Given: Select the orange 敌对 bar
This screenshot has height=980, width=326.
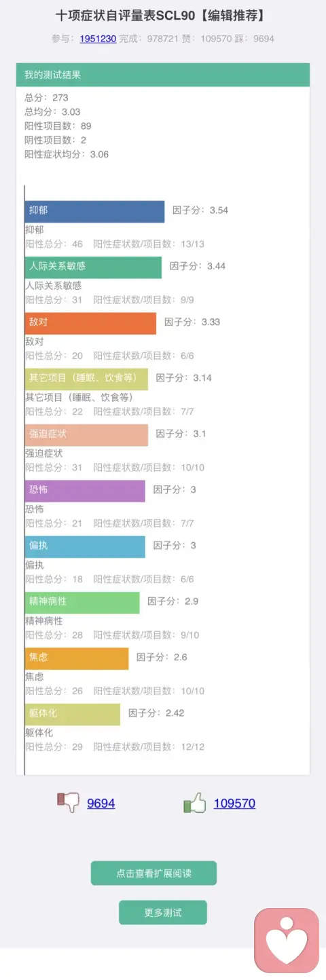Looking at the screenshot, I should pos(90,323).
